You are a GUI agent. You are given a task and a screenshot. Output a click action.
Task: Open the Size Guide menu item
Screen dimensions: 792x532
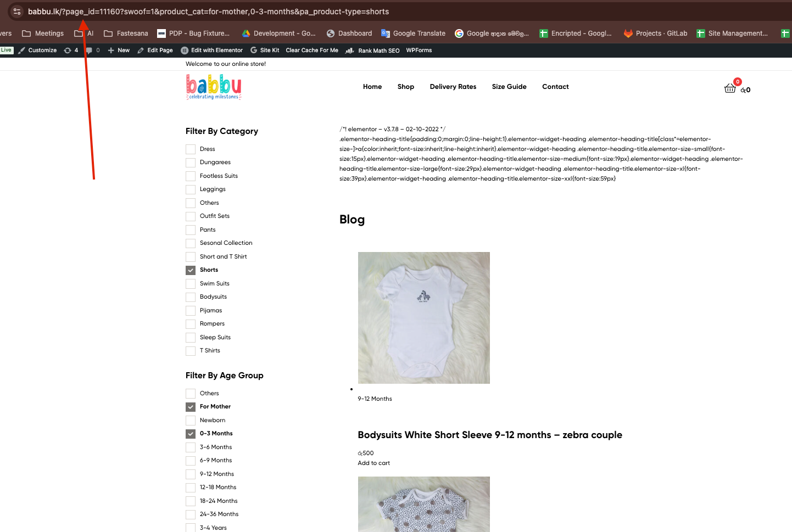509,87
